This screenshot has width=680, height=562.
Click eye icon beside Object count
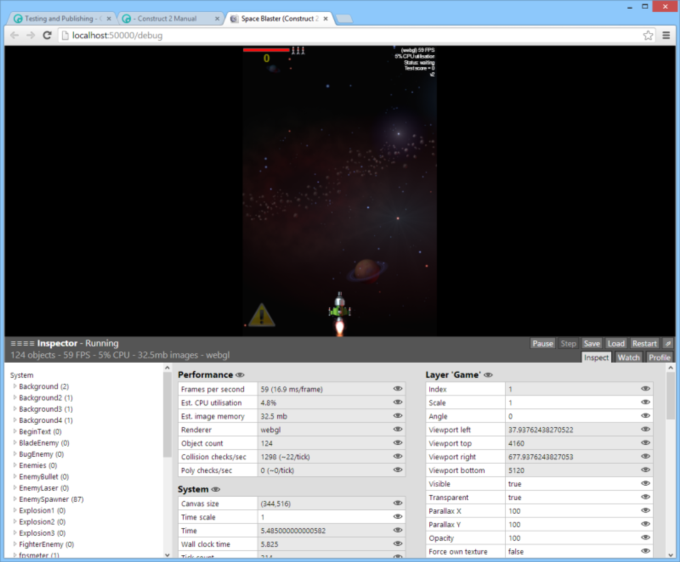coord(398,442)
